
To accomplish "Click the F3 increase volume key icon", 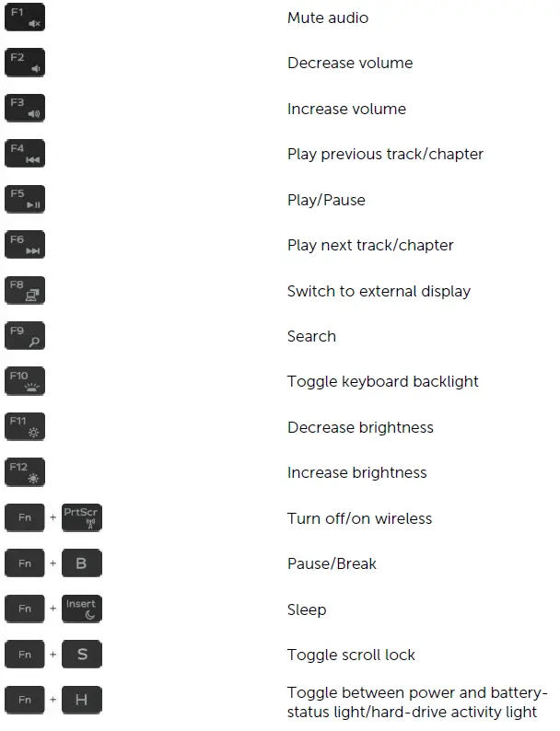I will click(25, 109).
